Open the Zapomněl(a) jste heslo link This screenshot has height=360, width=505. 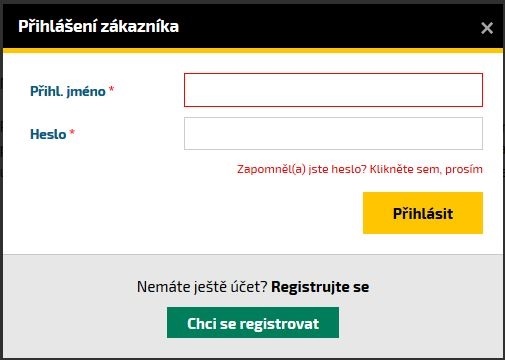click(360, 169)
